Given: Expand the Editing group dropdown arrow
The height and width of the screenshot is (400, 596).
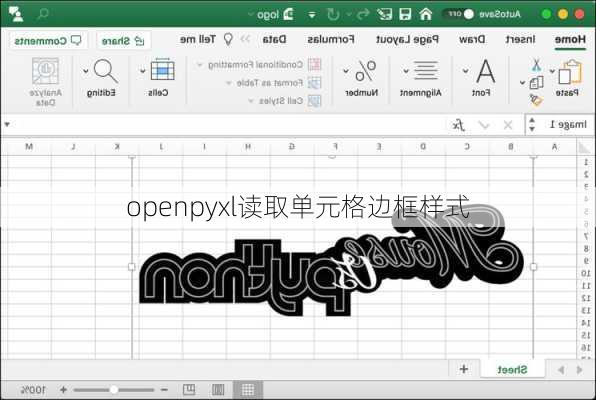Looking at the screenshot, I should tap(86, 71).
